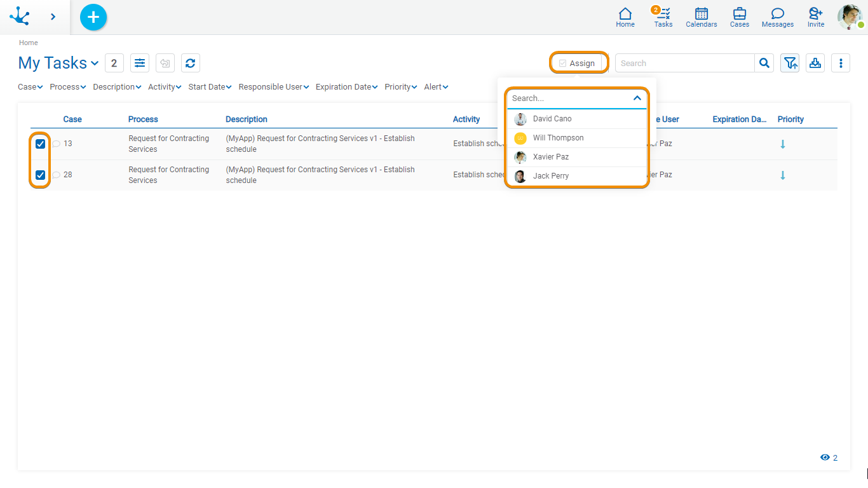
Task: Click the refresh tasks icon
Action: tap(190, 63)
